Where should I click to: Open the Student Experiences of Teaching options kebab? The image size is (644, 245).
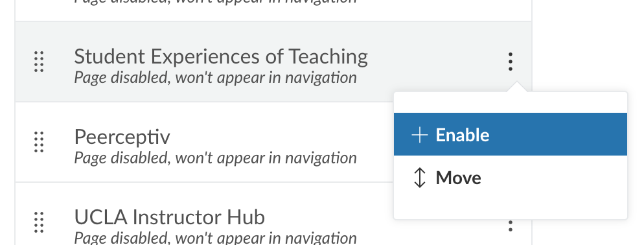point(510,62)
